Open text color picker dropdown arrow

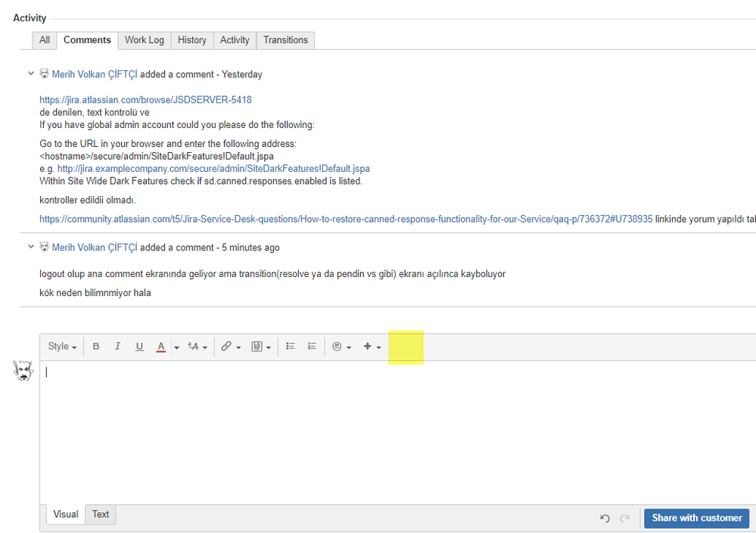(x=176, y=348)
